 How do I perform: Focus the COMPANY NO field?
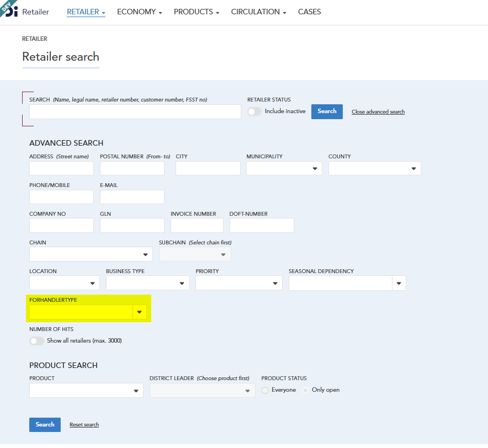click(61, 225)
